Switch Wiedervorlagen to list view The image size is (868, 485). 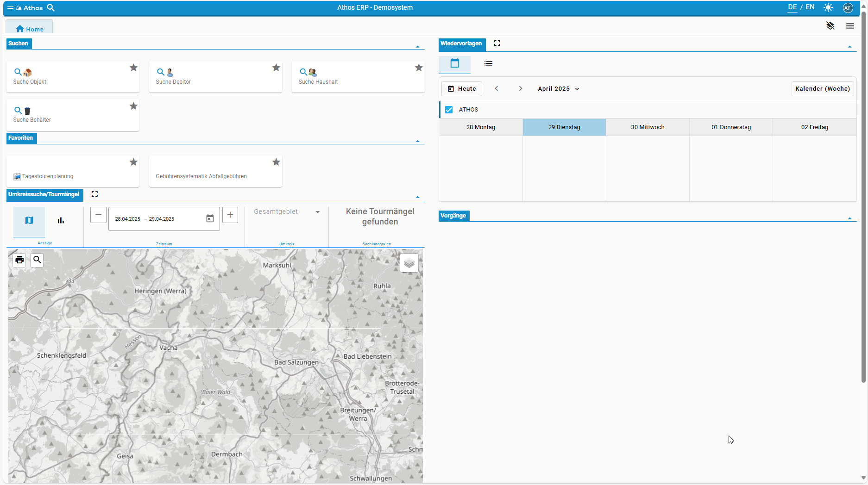(x=488, y=64)
